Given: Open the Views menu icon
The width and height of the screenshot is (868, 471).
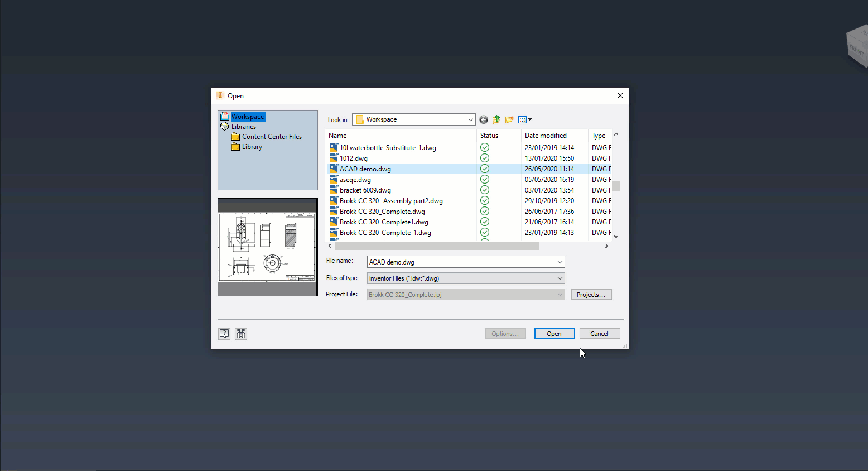Looking at the screenshot, I should [524, 119].
